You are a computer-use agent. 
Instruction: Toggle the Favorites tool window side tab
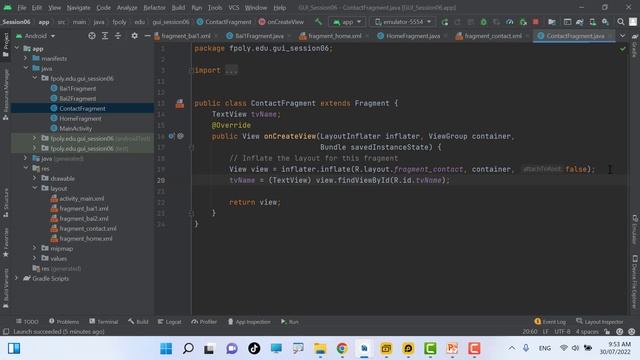(x=6, y=242)
